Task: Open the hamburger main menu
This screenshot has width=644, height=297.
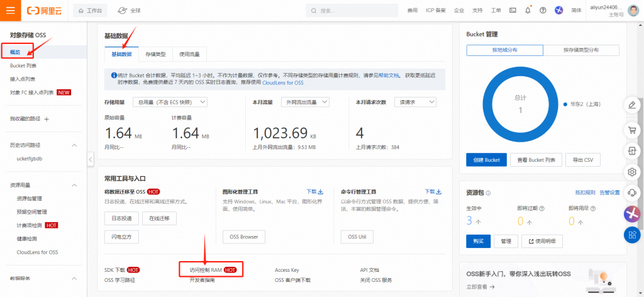Action: (x=10, y=10)
